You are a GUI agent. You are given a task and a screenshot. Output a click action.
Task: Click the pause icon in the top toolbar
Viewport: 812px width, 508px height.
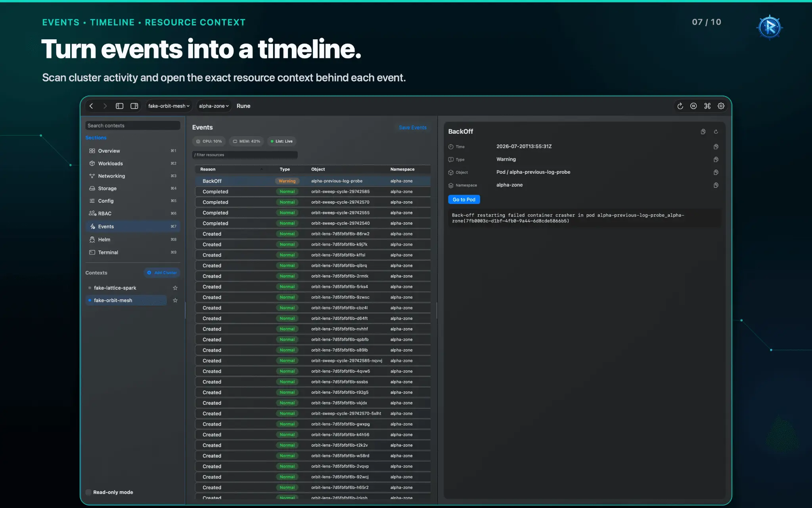pyautogui.click(x=693, y=106)
